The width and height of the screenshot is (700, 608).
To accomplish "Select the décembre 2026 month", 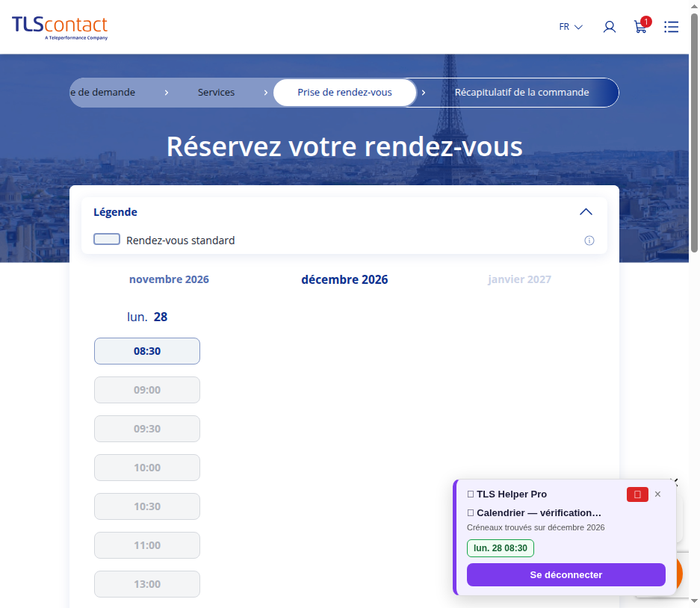I will click(x=344, y=279).
